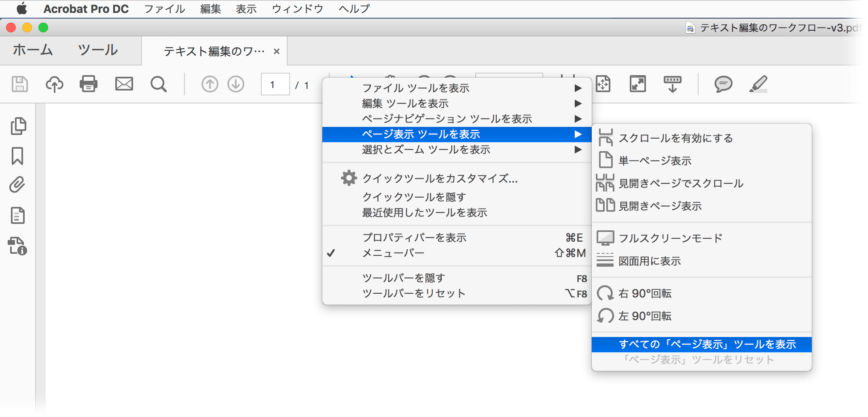
Task: Click the fit page icon with four arrows
Action: pos(603,84)
